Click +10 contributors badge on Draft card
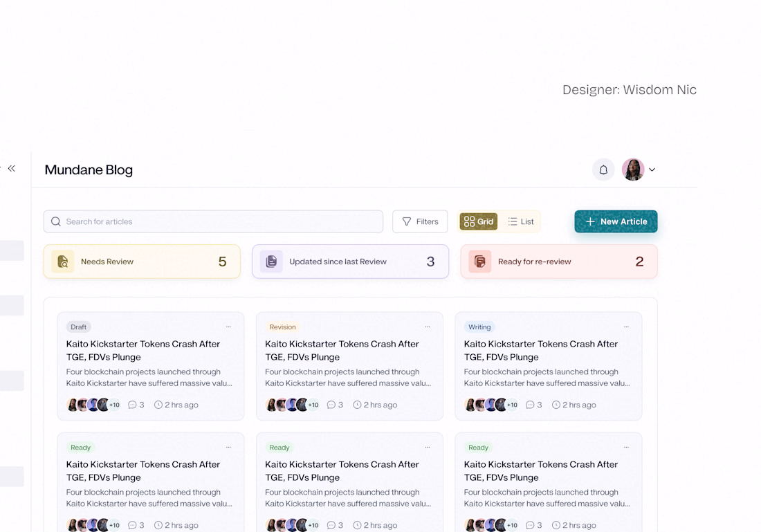761x532 pixels. pos(114,405)
